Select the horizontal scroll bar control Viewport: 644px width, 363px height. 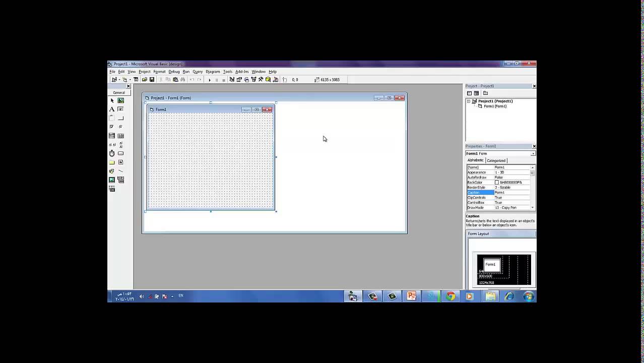point(112,145)
